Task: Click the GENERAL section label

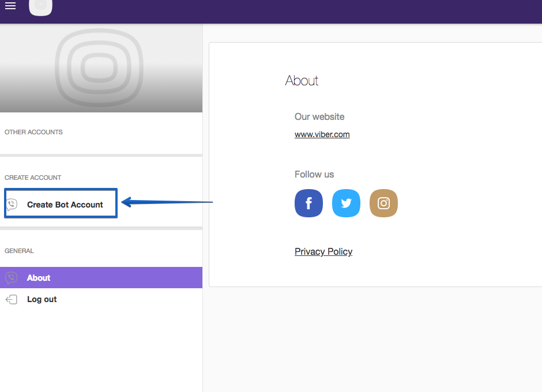Action: click(20, 251)
